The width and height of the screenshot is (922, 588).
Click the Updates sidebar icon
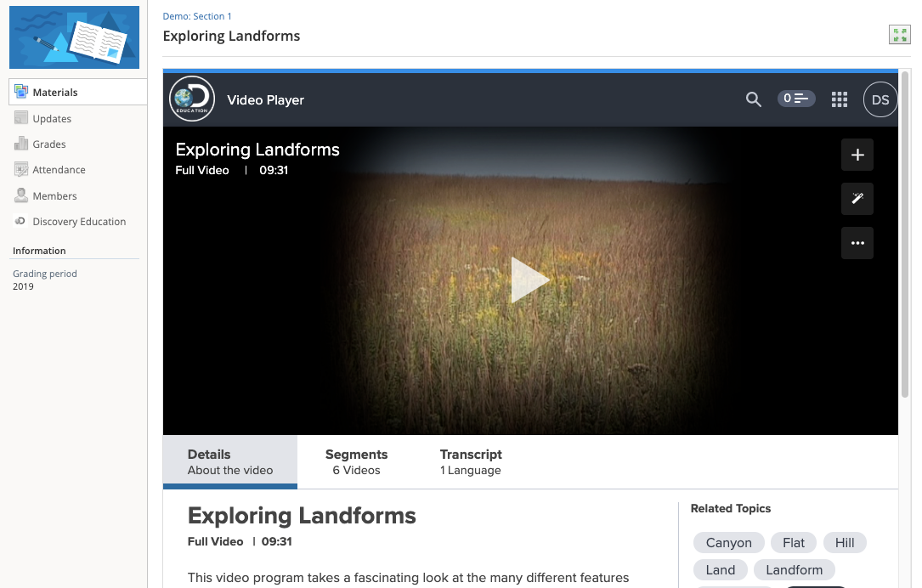click(21, 117)
